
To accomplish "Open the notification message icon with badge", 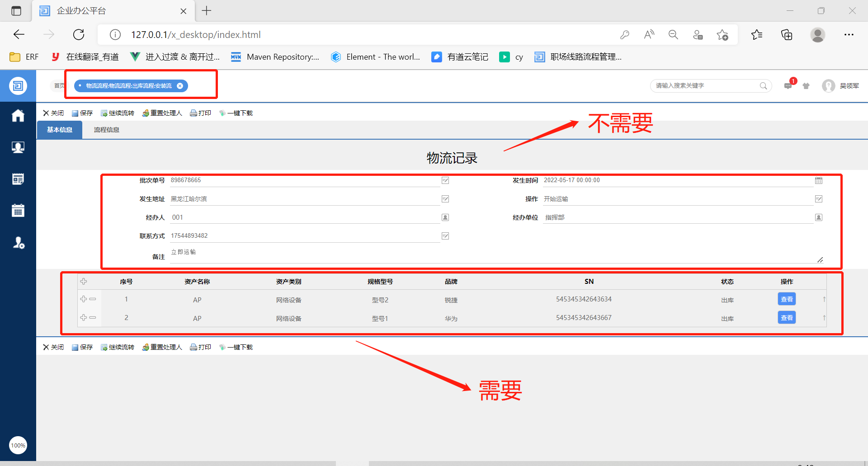I will tap(788, 85).
